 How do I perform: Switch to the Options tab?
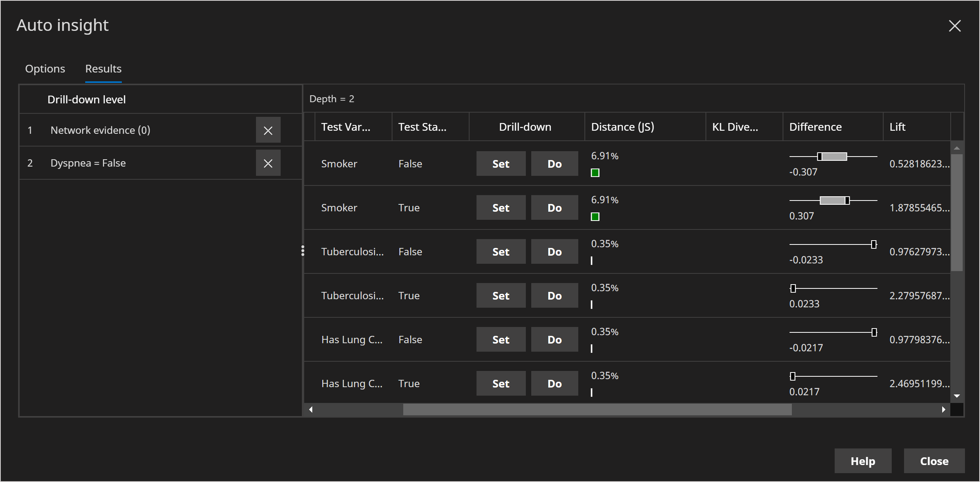44,68
